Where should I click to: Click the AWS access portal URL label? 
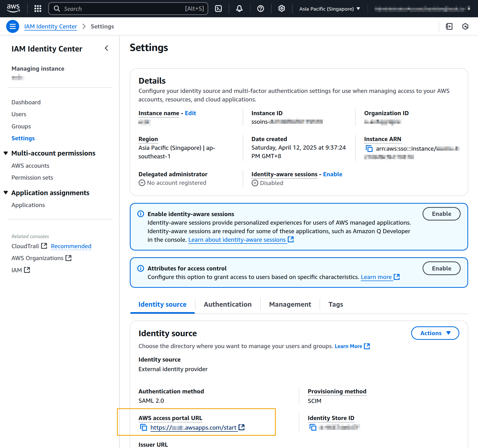170,418
